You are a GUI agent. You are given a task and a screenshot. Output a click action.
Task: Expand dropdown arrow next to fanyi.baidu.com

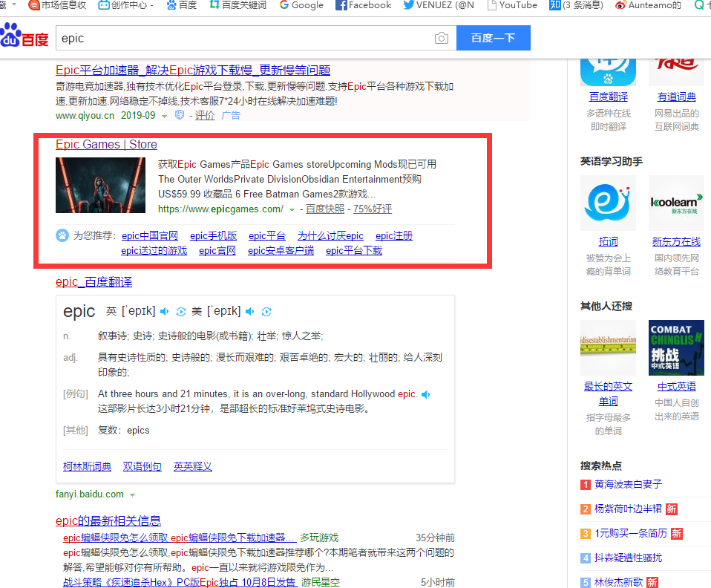tap(133, 494)
